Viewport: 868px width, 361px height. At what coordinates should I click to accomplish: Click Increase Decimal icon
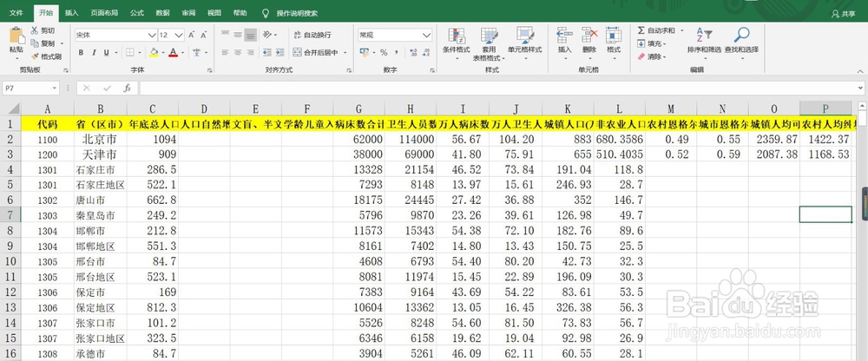tap(413, 53)
